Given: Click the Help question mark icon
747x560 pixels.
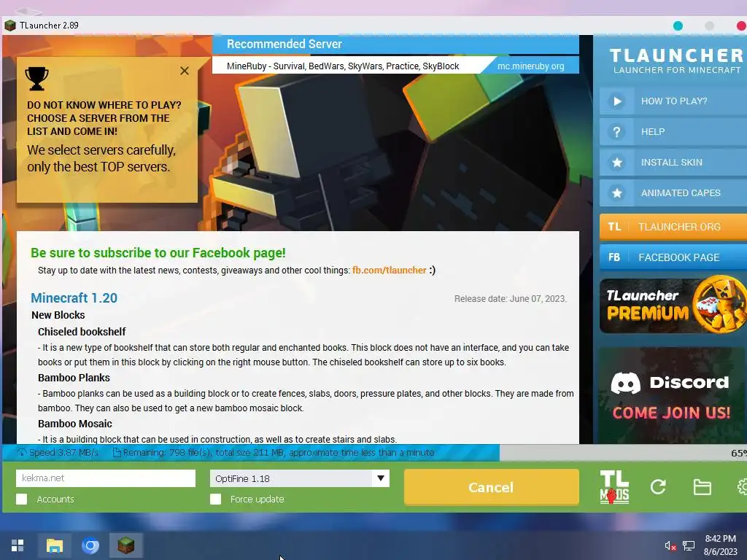Looking at the screenshot, I should click(617, 132).
